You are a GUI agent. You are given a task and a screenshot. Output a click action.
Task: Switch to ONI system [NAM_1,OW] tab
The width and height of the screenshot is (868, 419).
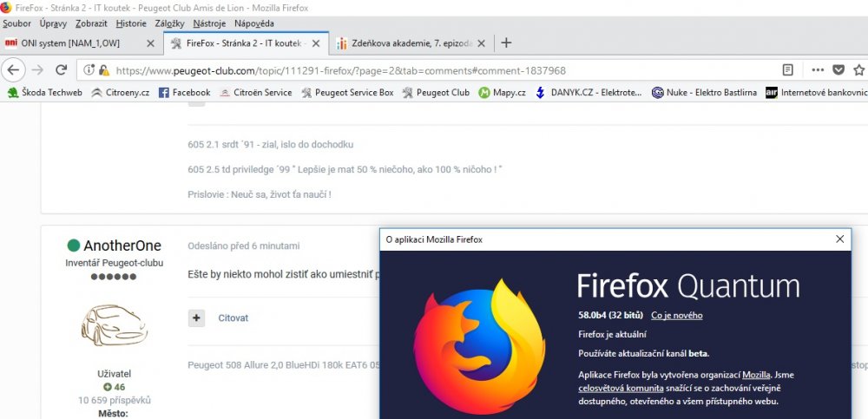click(x=82, y=43)
